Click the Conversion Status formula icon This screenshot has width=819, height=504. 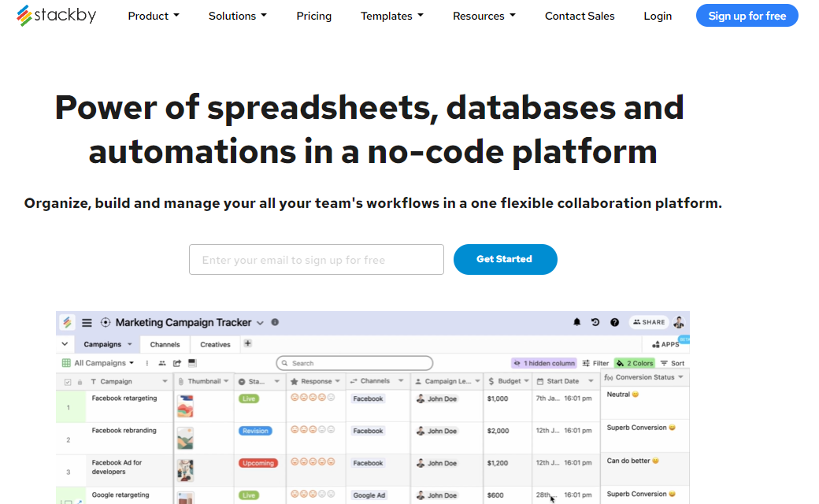pos(609,378)
